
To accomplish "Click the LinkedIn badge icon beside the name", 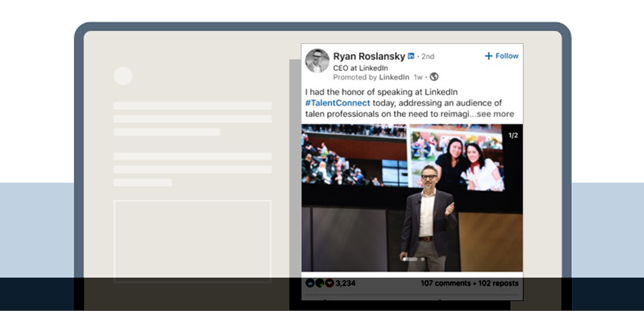I will click(411, 56).
